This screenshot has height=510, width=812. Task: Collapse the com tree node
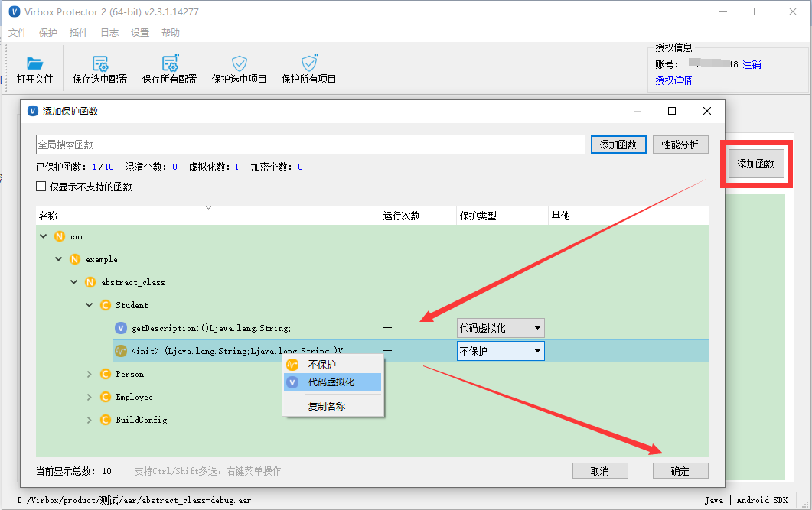point(44,236)
